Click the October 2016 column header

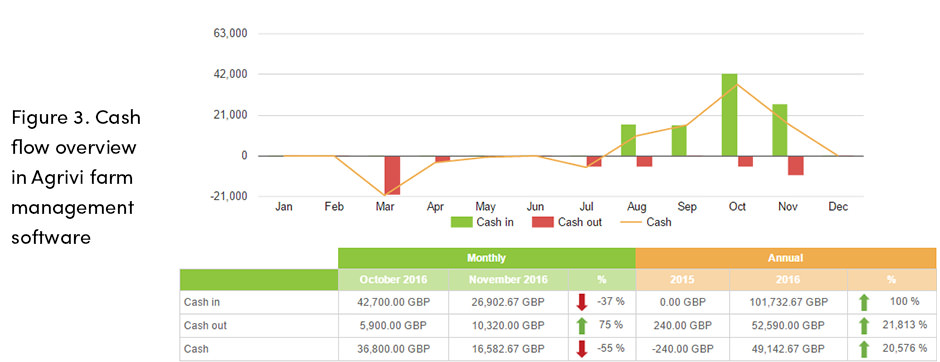[x=393, y=280]
